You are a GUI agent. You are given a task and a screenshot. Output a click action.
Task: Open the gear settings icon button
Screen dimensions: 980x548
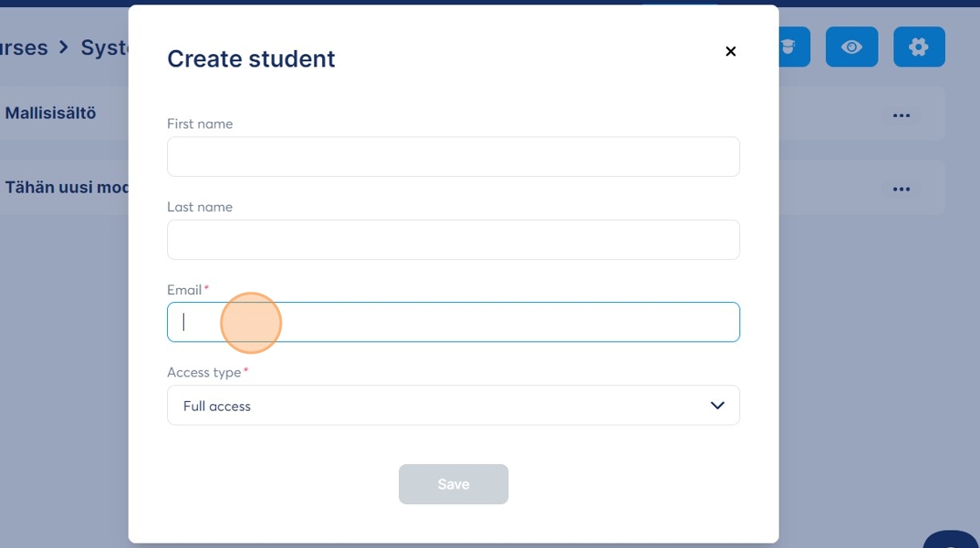coord(919,47)
